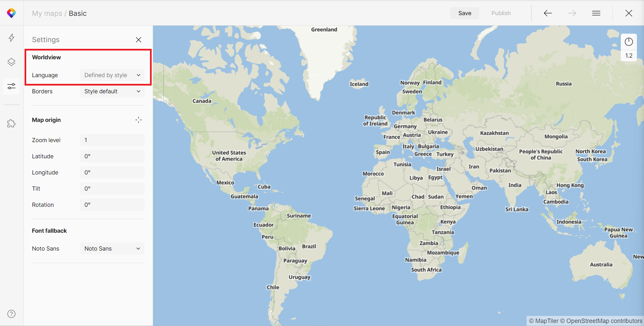
Task: Expand the Noto Sans font fallback dropdown
Action: pyautogui.click(x=112, y=249)
